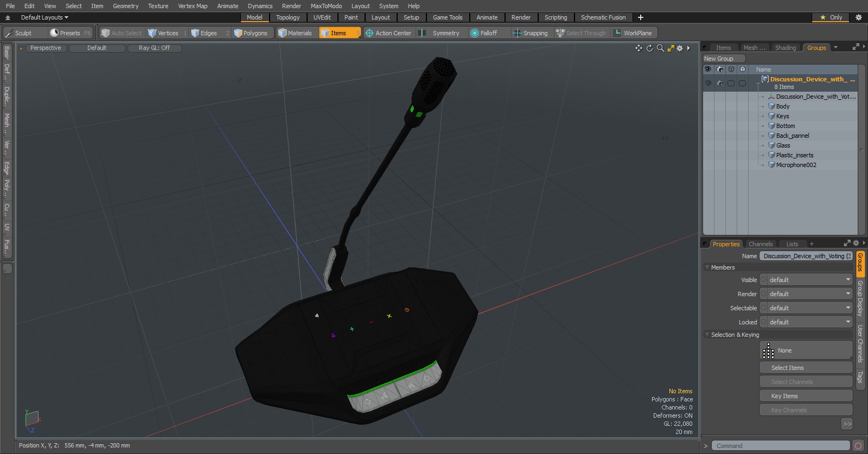The height and width of the screenshot is (454, 868).
Task: Click the viewport rotate icon
Action: tap(649, 48)
